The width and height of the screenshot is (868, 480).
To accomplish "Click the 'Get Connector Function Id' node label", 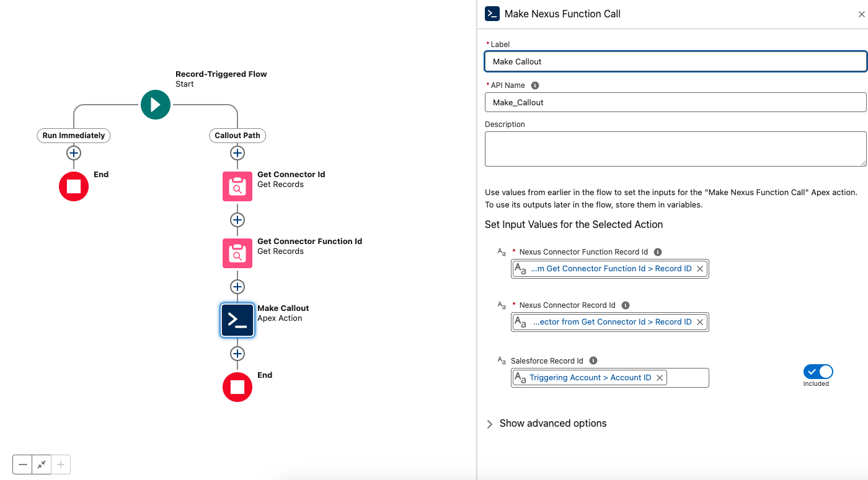I will [310, 242].
